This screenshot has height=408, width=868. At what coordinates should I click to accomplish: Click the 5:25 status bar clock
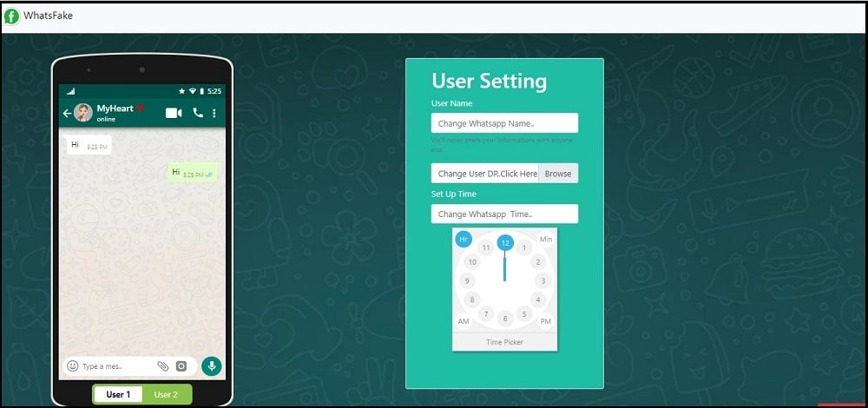[214, 91]
